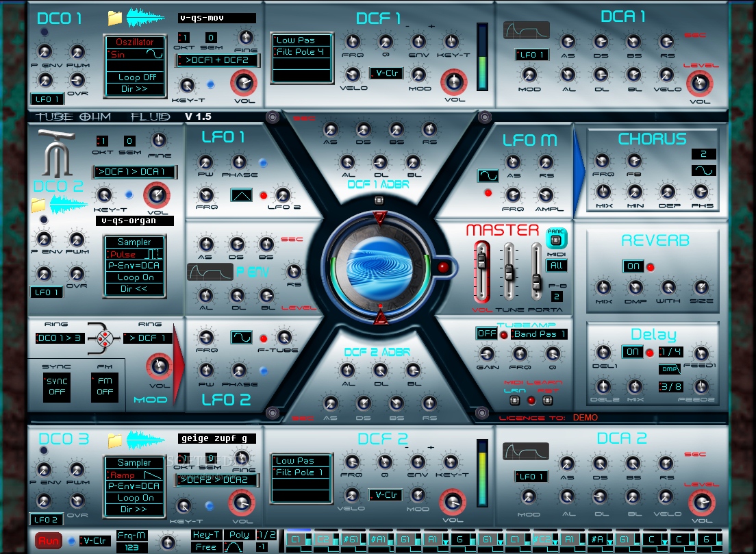Open the DCO 1 sample folder icon
The image size is (756, 554).
(x=115, y=18)
